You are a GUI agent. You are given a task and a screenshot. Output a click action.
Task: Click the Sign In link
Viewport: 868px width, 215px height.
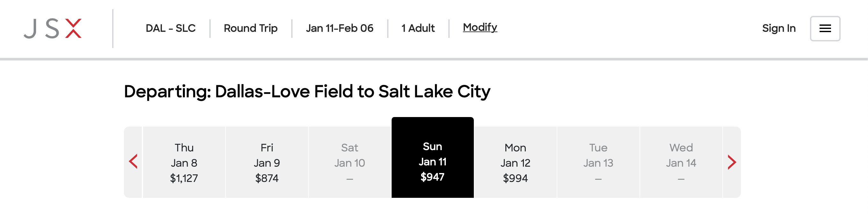point(778,28)
